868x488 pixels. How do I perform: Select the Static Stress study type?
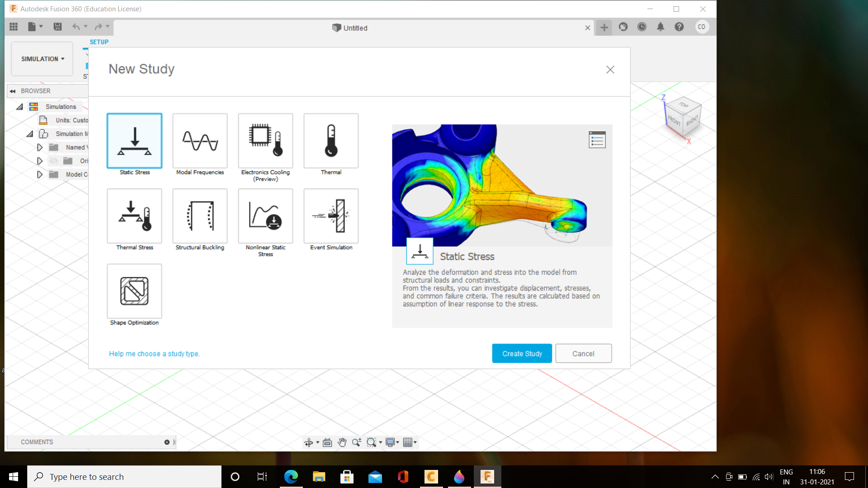pyautogui.click(x=134, y=141)
